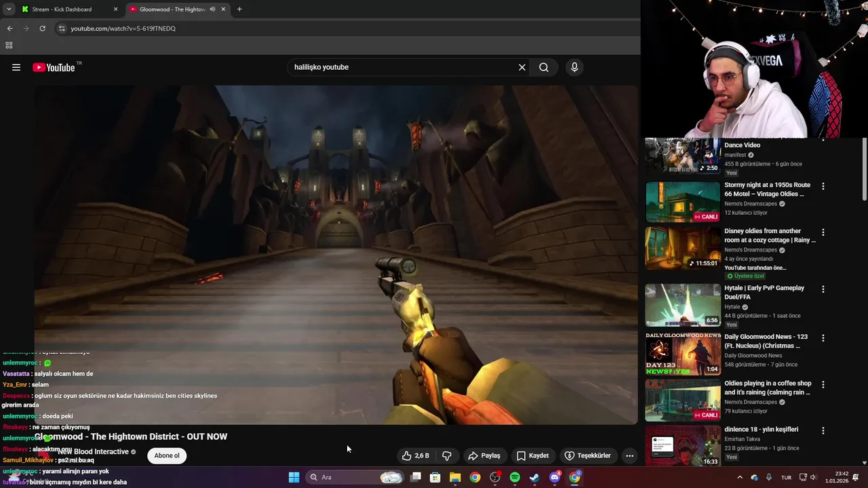Image resolution: width=868 pixels, height=488 pixels.
Task: Close the Kick Dashboard tab
Action: pos(115,9)
